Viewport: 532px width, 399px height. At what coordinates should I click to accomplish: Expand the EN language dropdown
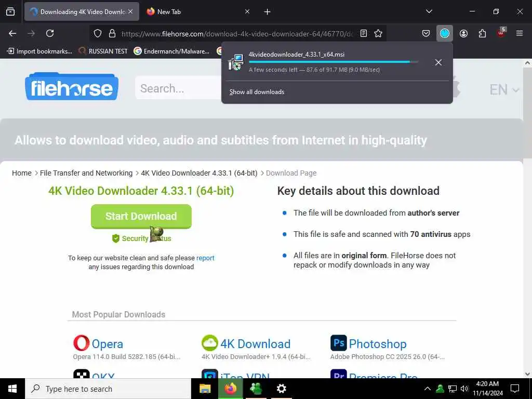504,89
